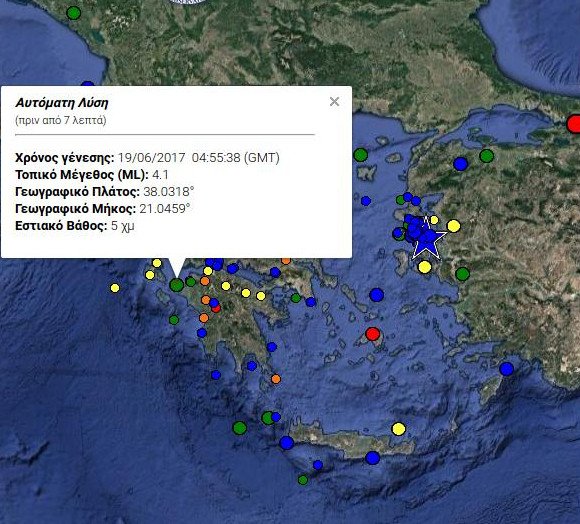Image resolution: width=580 pixels, height=524 pixels.
Task: Select the green marker in the sea west of the Peloponnese
Action: [x=174, y=320]
